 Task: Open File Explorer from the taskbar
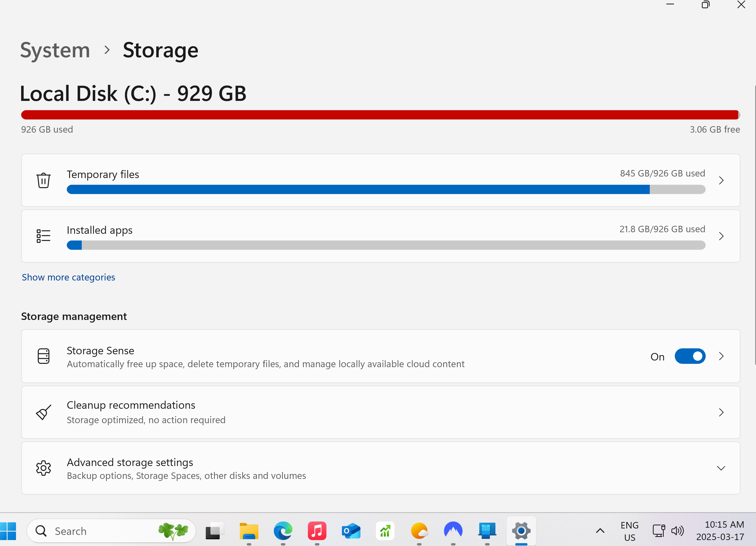pos(249,531)
